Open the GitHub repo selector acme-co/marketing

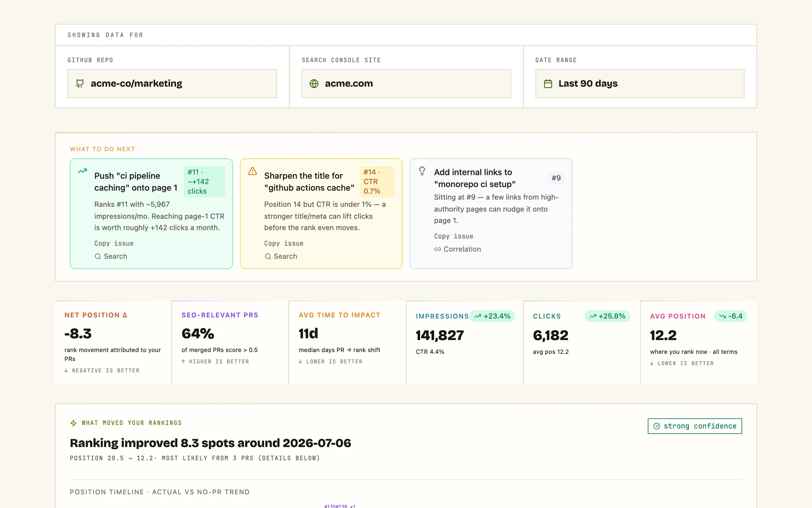point(172,84)
